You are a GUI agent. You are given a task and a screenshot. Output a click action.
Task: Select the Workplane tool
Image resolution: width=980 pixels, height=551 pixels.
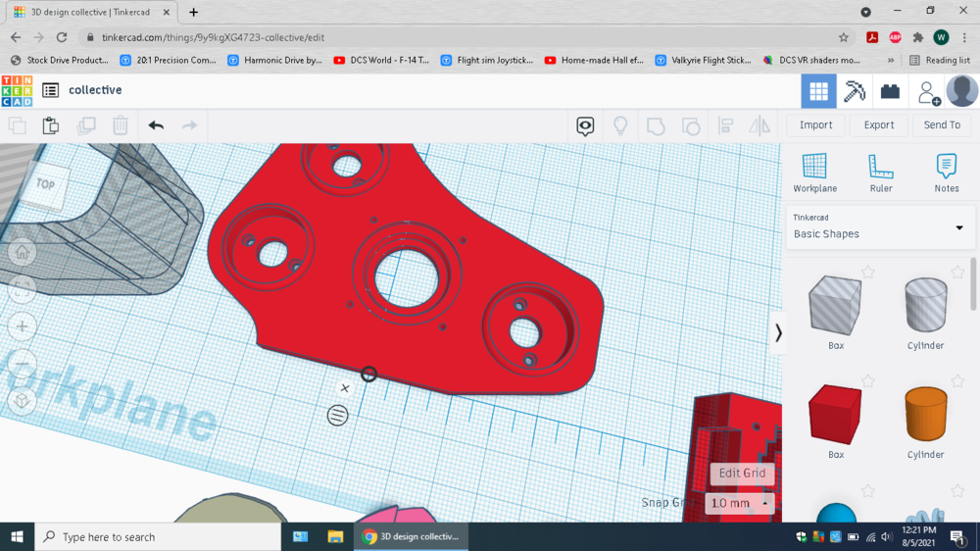click(814, 173)
